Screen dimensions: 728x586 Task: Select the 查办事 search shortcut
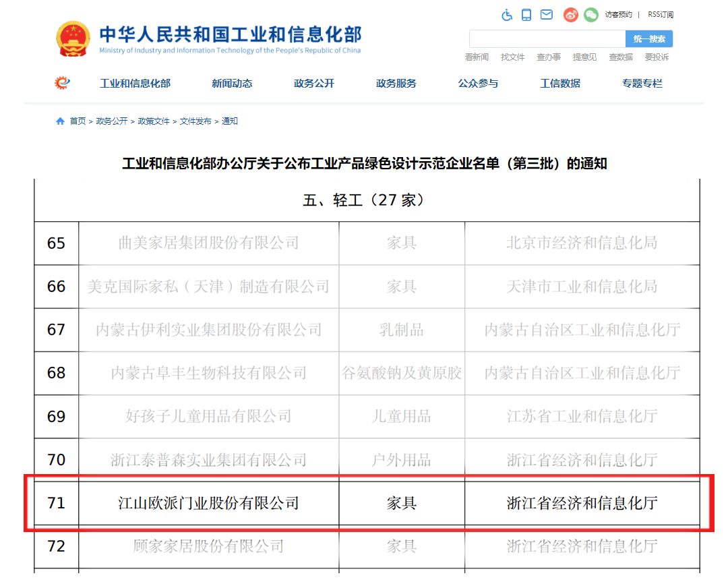[549, 57]
